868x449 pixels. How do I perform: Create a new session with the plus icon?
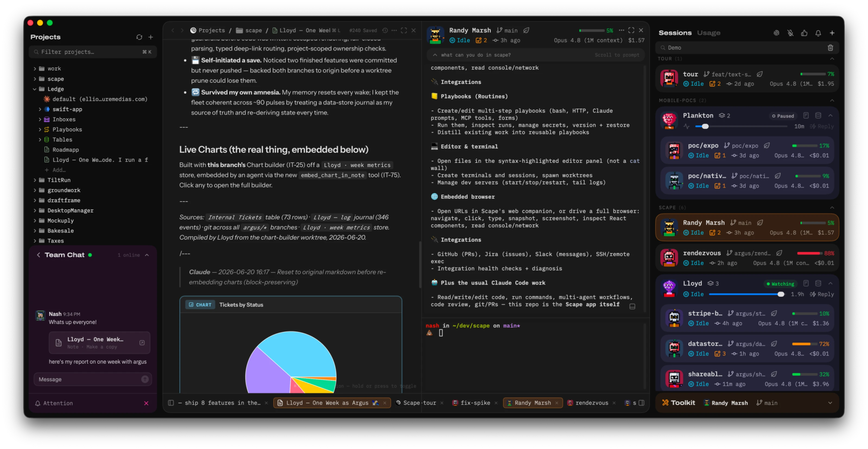832,33
